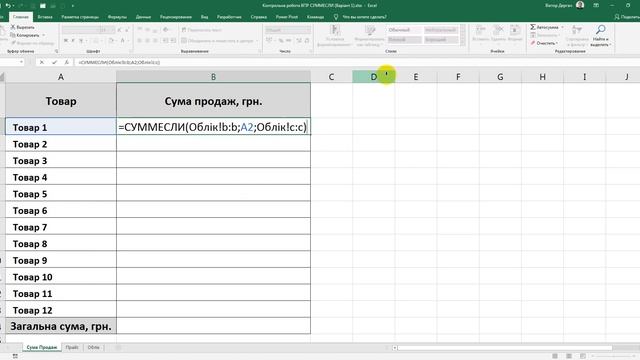Cut selection with the Вырезать scissors button
This screenshot has width=640, height=360.
[22, 27]
